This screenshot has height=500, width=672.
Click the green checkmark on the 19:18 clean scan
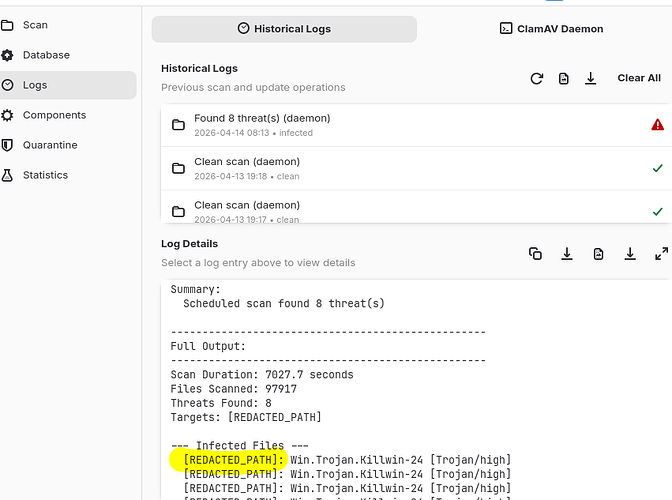pos(657,168)
